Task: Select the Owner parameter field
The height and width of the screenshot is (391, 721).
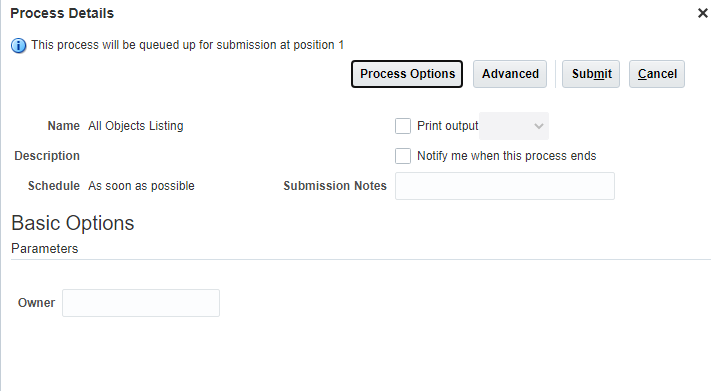Action: point(141,303)
